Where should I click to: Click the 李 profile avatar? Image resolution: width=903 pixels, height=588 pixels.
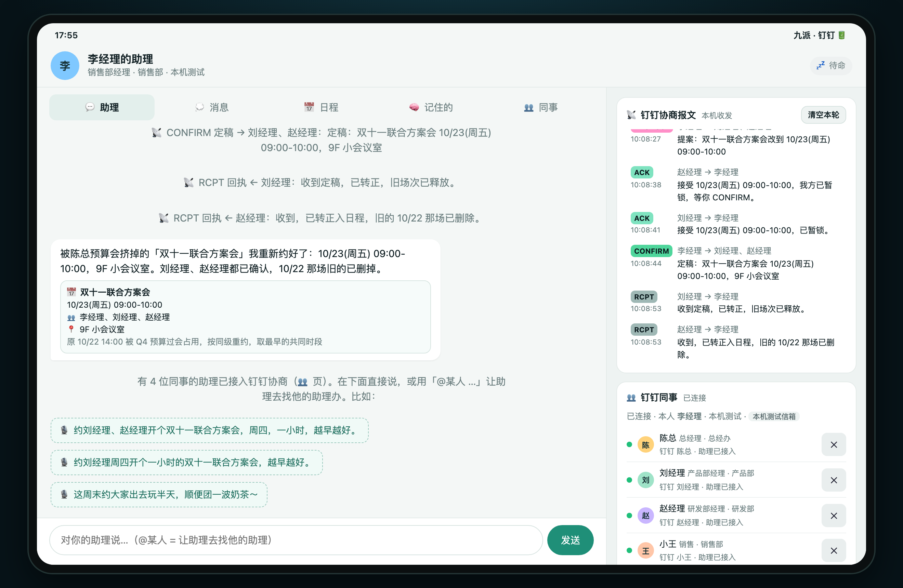(65, 66)
